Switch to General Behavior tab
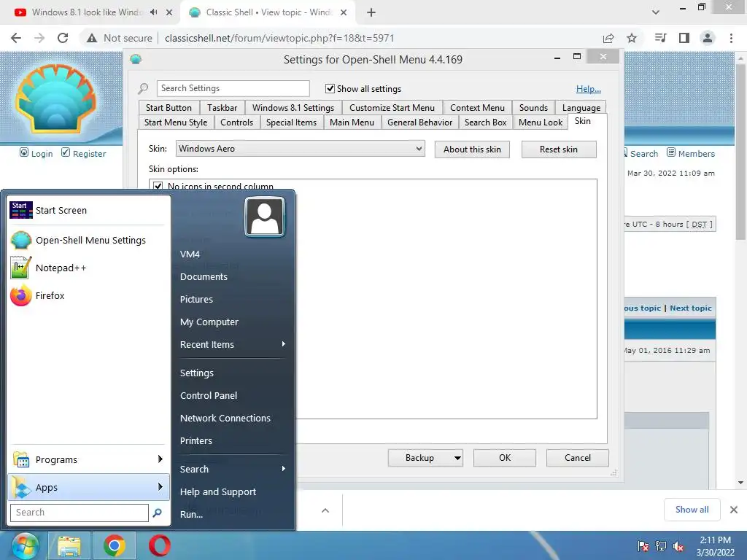This screenshot has height=560, width=747. [x=419, y=122]
